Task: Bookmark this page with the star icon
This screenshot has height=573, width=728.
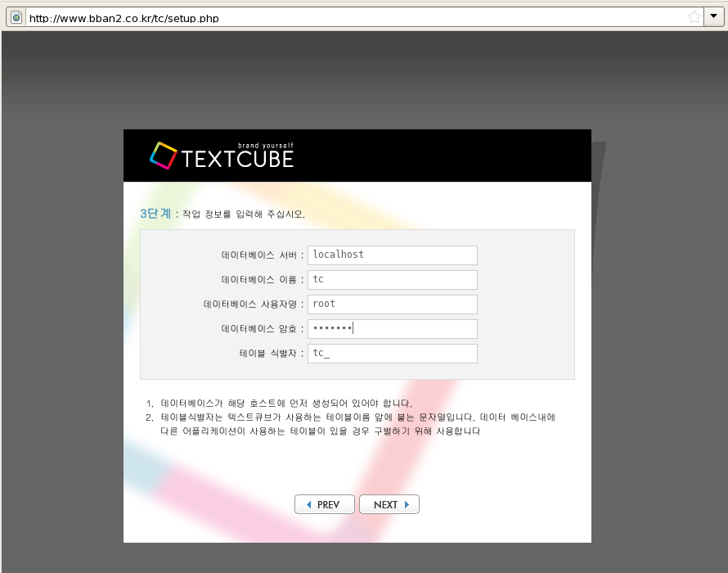Action: pos(694,18)
